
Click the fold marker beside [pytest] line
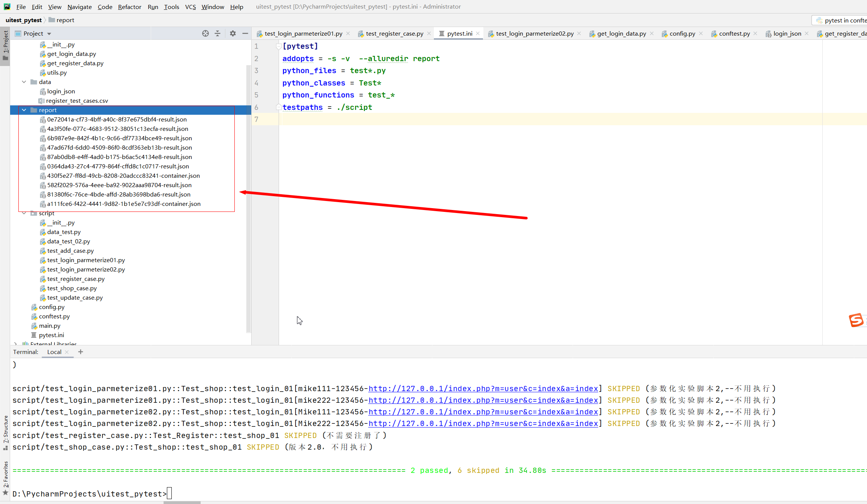pos(279,46)
